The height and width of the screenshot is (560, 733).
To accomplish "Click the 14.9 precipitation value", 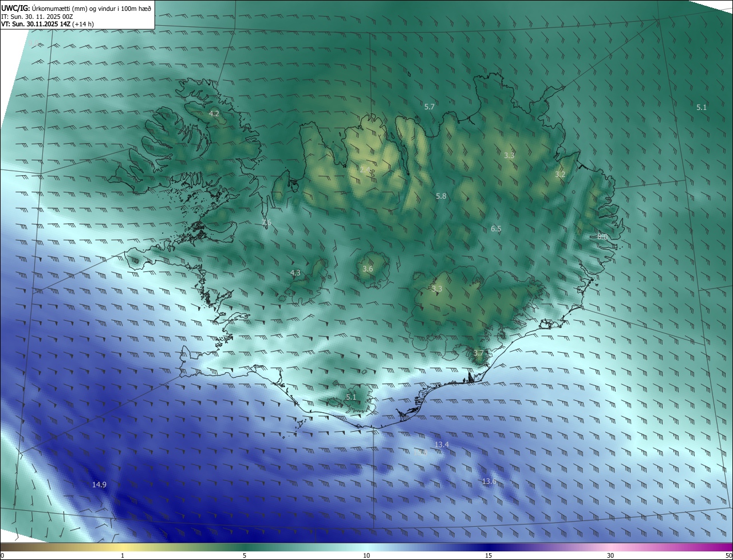I will (99, 484).
